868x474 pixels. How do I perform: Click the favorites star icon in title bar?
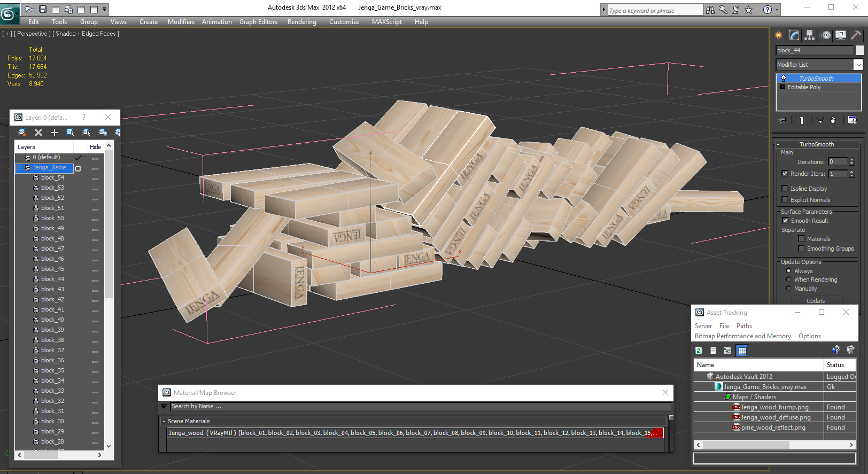coord(749,10)
